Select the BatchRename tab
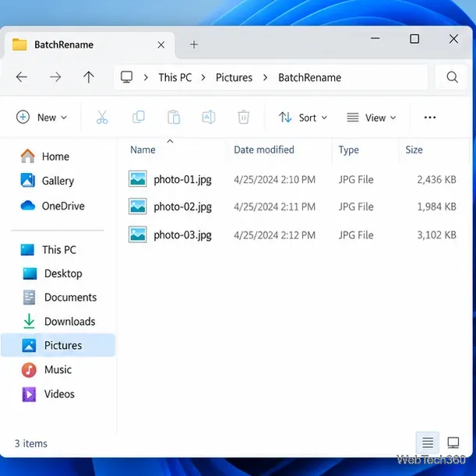The height and width of the screenshot is (476, 476). pos(90,45)
